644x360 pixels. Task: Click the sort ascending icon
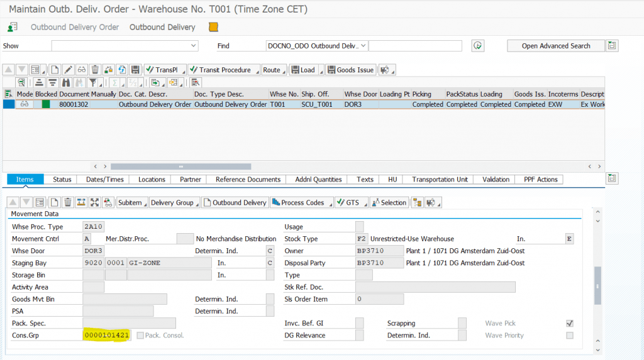tap(39, 82)
